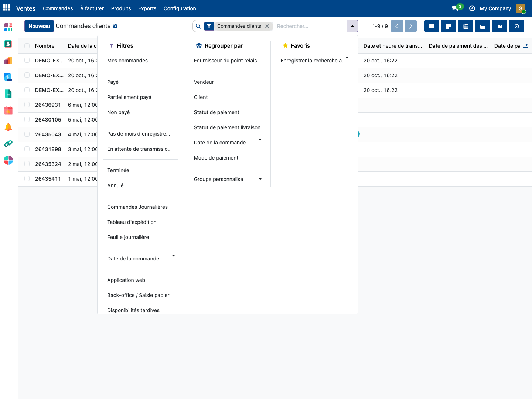
Task: Open the messages conversation icon
Action: coord(455,8)
